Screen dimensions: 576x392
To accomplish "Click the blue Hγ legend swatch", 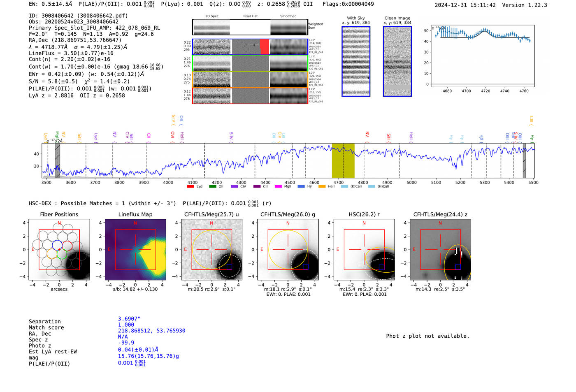I will 301,186.
